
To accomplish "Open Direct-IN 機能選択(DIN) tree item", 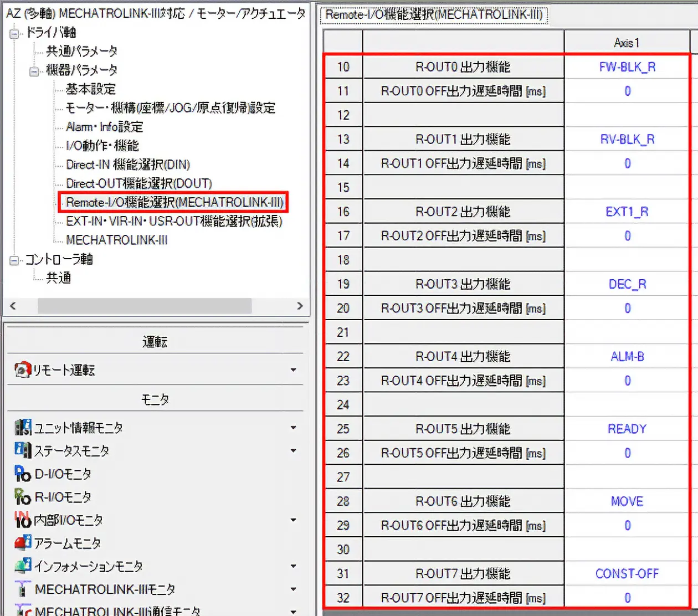I will click(x=128, y=164).
